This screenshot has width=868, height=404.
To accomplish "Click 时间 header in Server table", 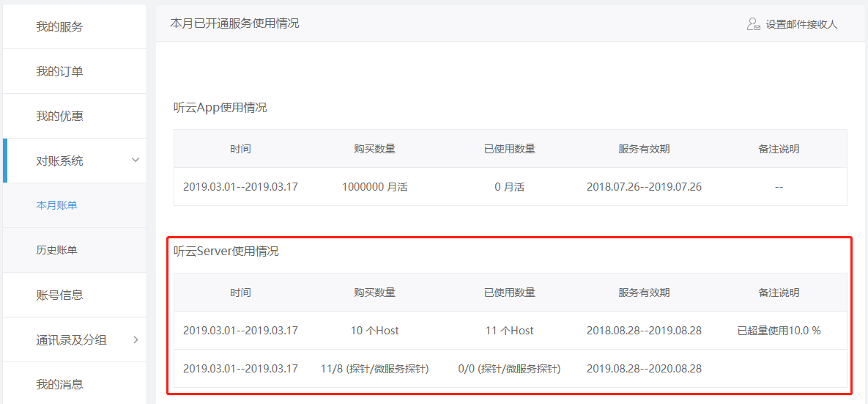I will coord(241,293).
